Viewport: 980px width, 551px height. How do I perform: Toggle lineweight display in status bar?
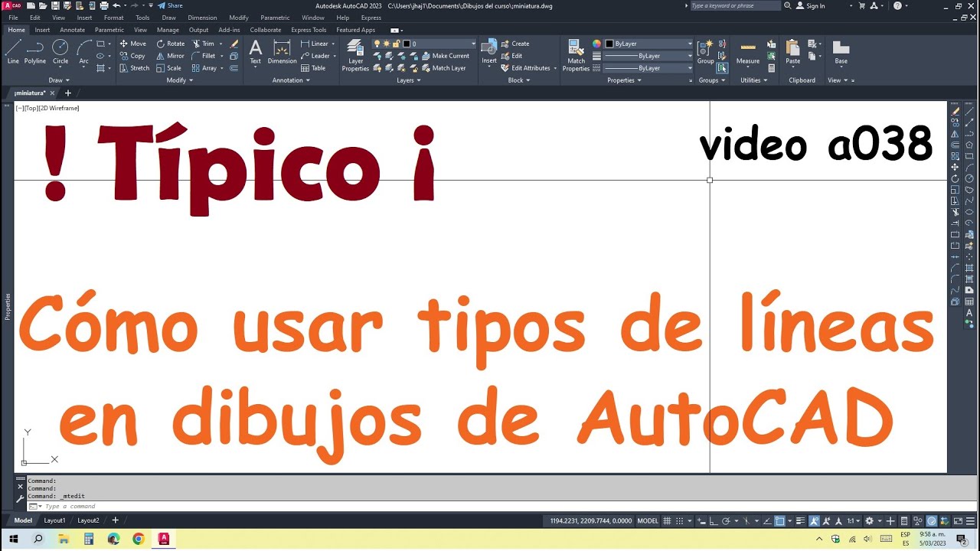point(800,521)
